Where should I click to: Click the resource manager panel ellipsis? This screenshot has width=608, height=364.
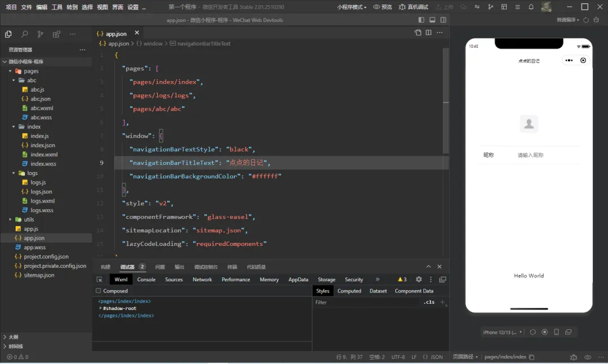[82, 50]
